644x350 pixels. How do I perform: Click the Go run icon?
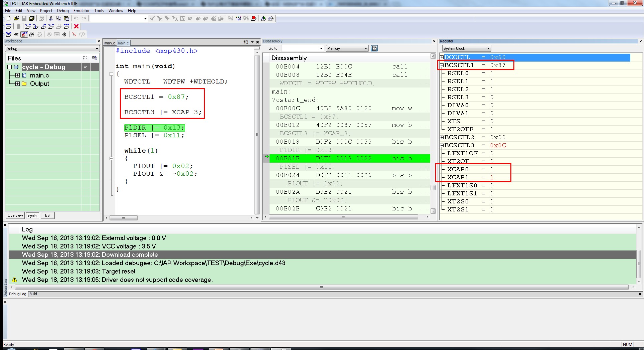click(x=66, y=26)
